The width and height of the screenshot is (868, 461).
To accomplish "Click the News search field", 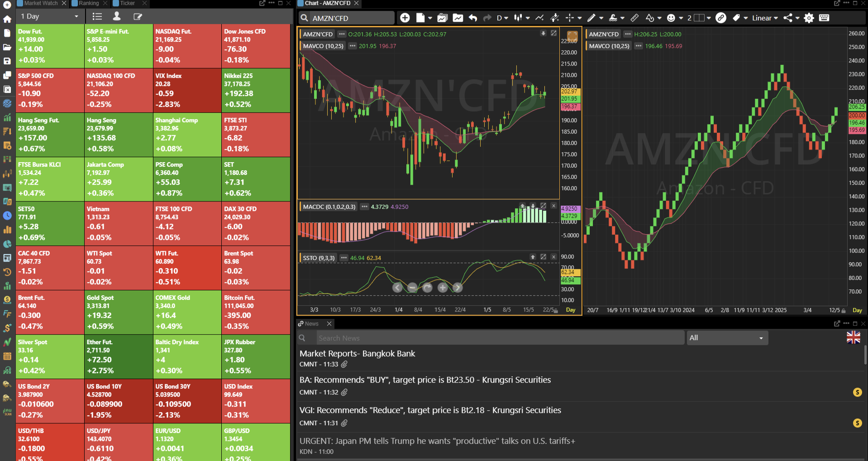I will point(500,338).
